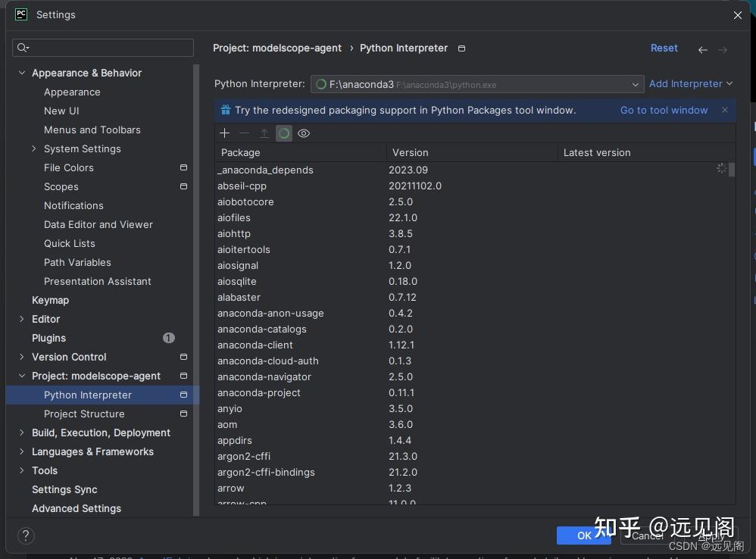Dismiss the packaging support banner with the X
Screen dimensions: 756x559
point(725,110)
